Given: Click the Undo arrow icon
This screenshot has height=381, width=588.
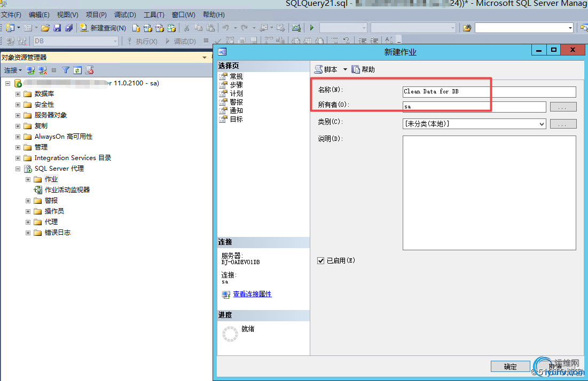Looking at the screenshot, I should [x=225, y=28].
